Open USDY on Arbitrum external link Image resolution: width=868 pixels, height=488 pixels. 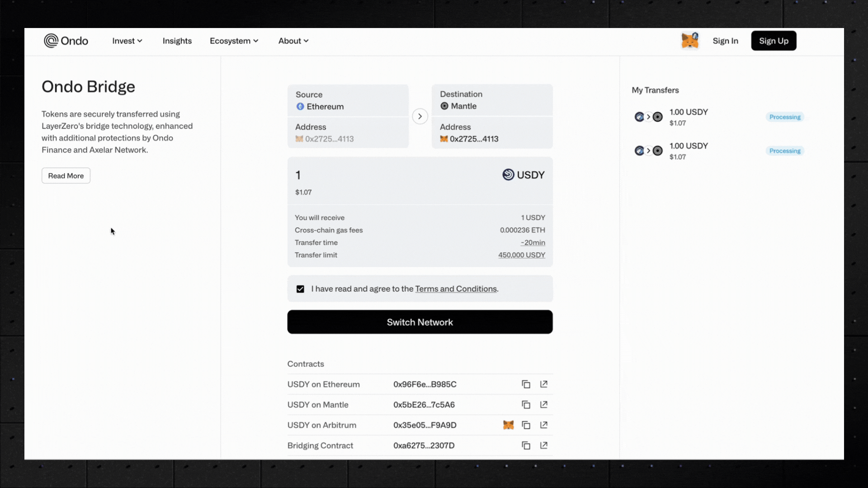[544, 425]
